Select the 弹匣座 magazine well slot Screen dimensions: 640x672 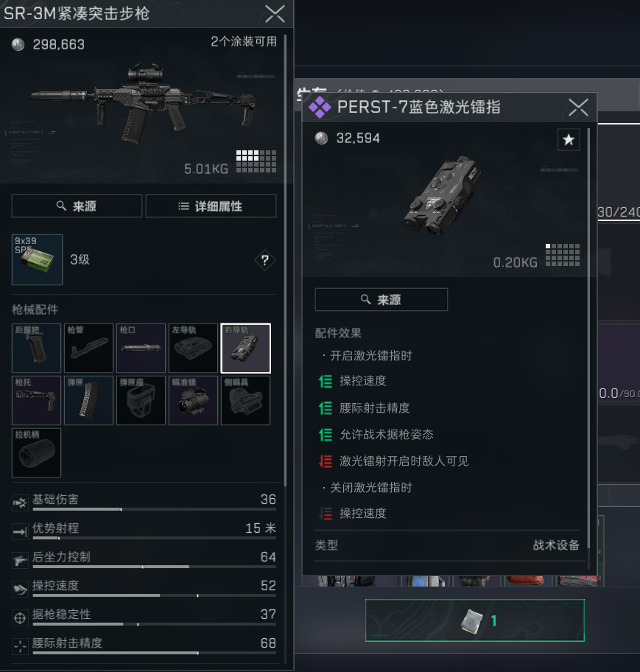[x=141, y=400]
